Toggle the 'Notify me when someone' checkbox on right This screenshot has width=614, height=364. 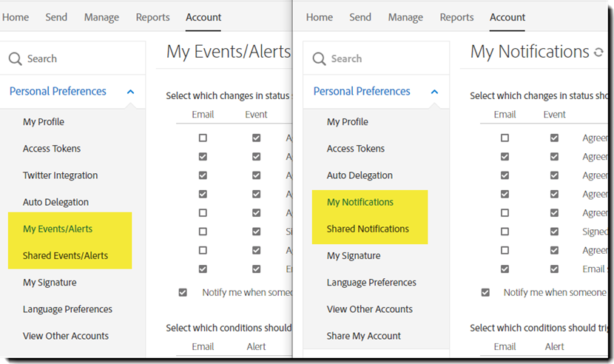485,292
